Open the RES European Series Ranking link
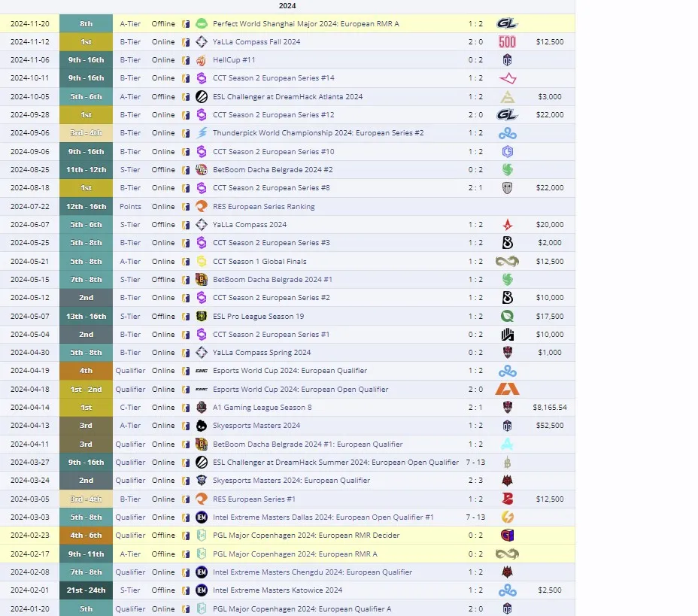The width and height of the screenshot is (698, 616). coord(263,207)
